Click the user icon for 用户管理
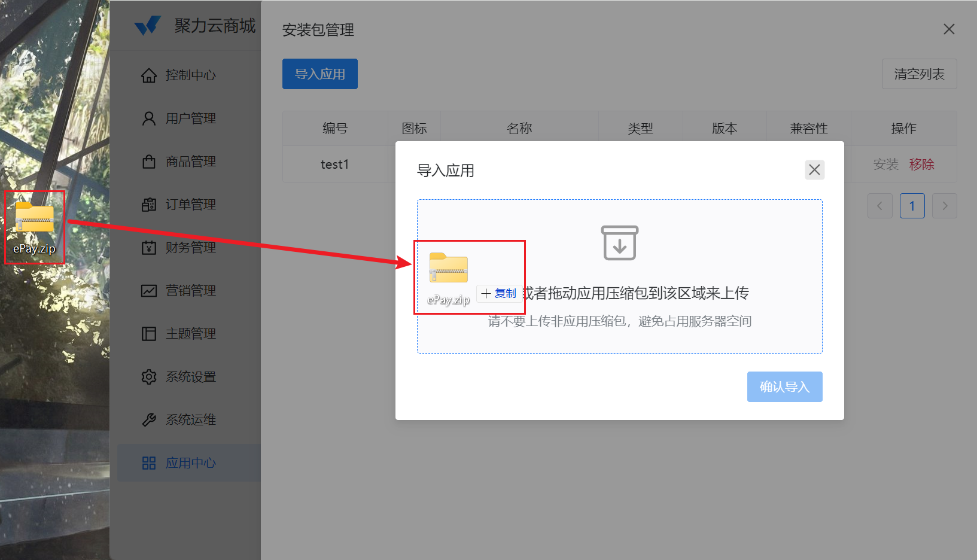Viewport: 977px width, 560px height. tap(149, 118)
